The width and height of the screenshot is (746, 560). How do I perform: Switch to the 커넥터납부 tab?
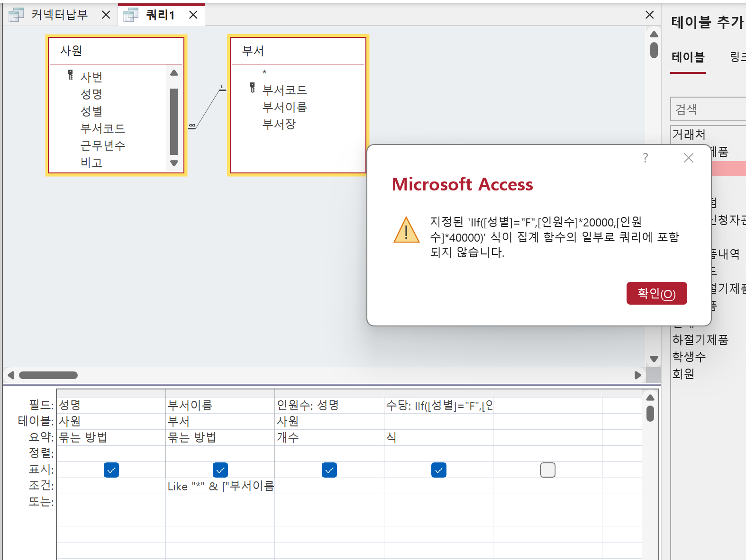point(59,15)
